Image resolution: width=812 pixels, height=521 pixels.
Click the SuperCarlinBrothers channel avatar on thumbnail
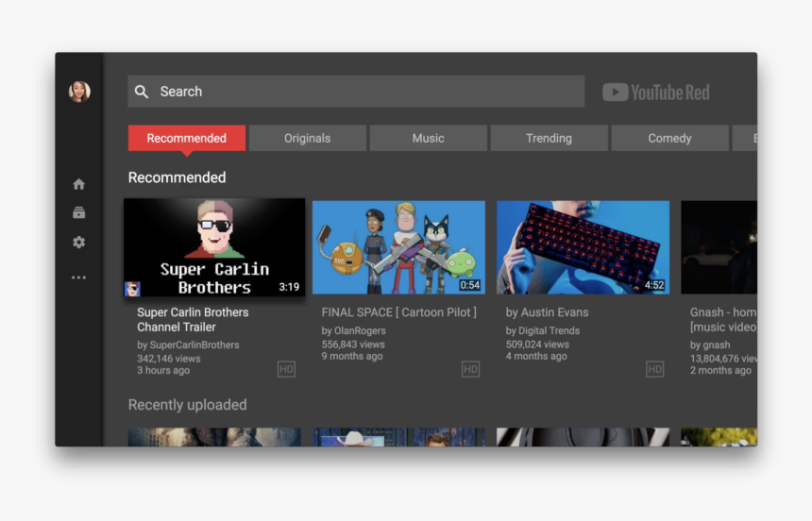132,289
